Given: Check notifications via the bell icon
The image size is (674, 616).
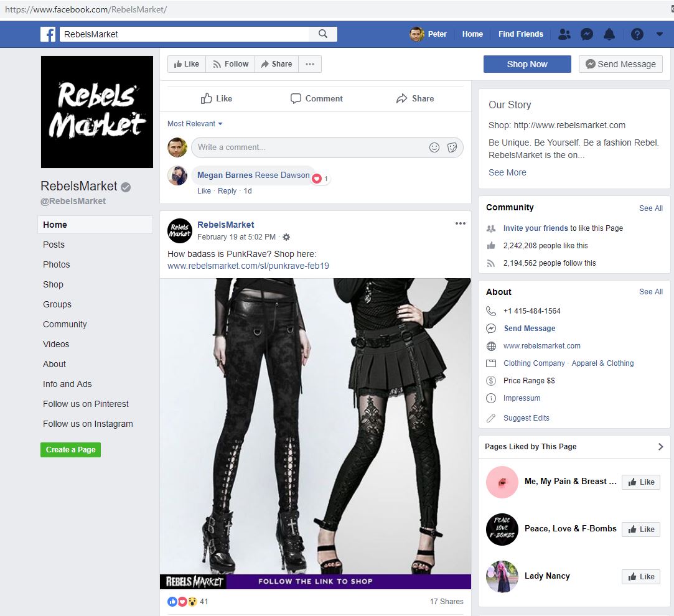Looking at the screenshot, I should [x=609, y=34].
